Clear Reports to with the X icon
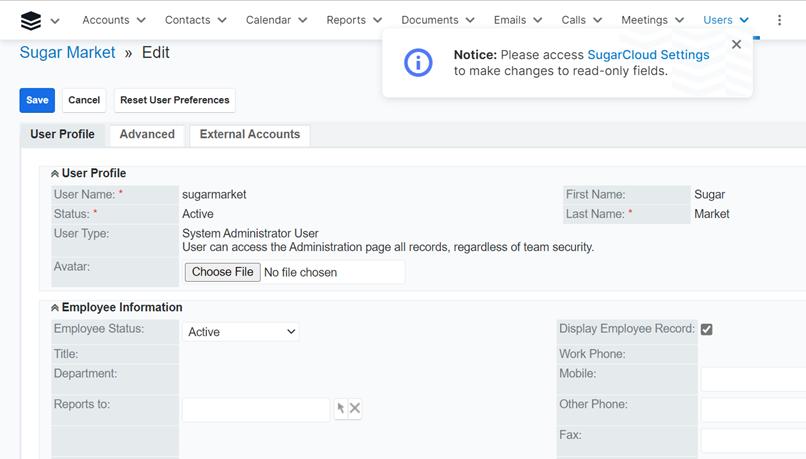806x459 pixels. [355, 408]
